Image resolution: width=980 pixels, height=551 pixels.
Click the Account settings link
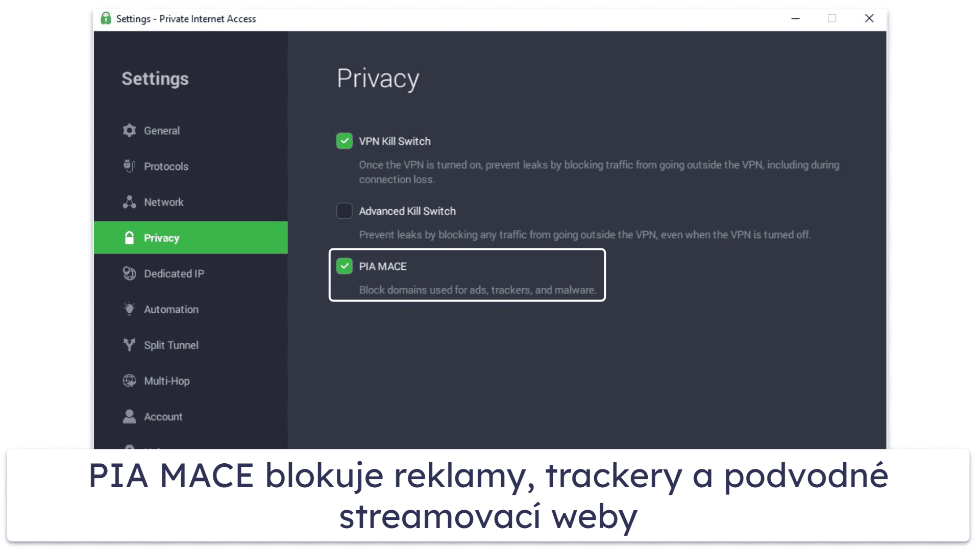(x=163, y=416)
